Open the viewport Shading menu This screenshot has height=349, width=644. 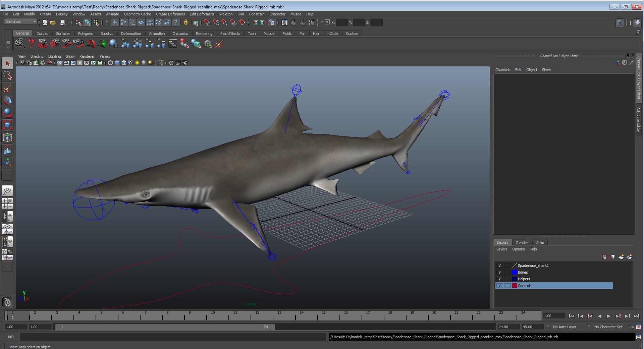pyautogui.click(x=37, y=56)
